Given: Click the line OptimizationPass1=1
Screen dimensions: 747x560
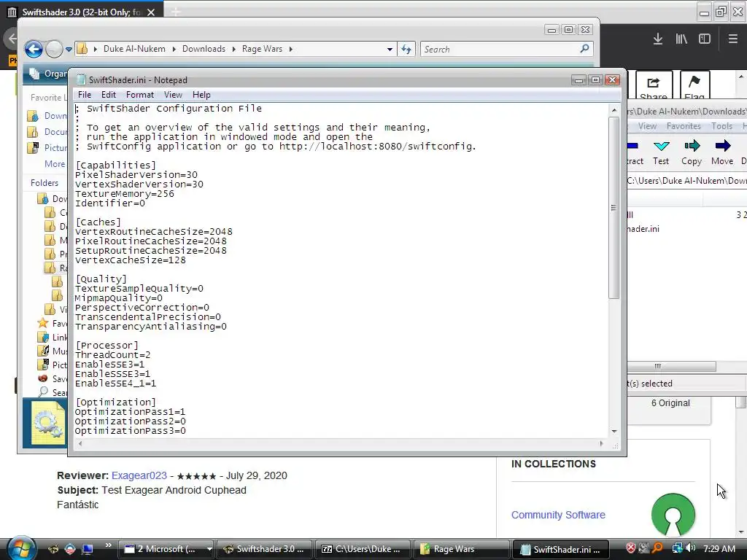Looking at the screenshot, I should click(130, 412).
